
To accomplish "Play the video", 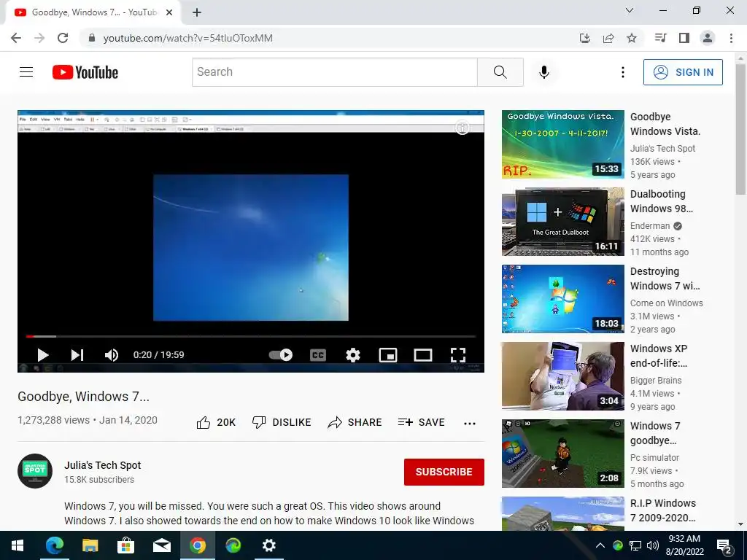I will coord(43,355).
